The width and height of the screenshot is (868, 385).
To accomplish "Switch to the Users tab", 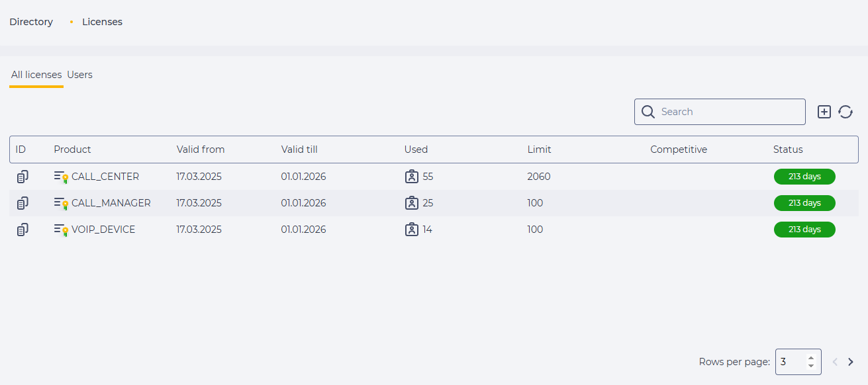I will [x=79, y=75].
